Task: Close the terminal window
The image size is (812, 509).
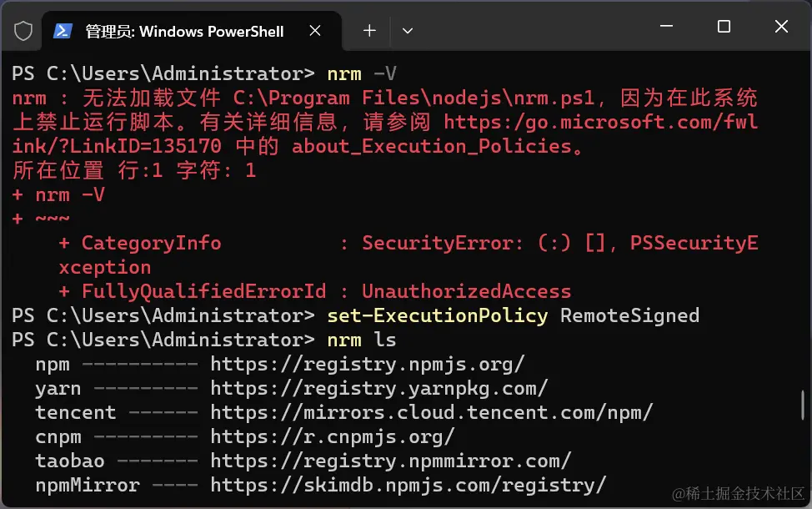Action: pyautogui.click(x=781, y=28)
